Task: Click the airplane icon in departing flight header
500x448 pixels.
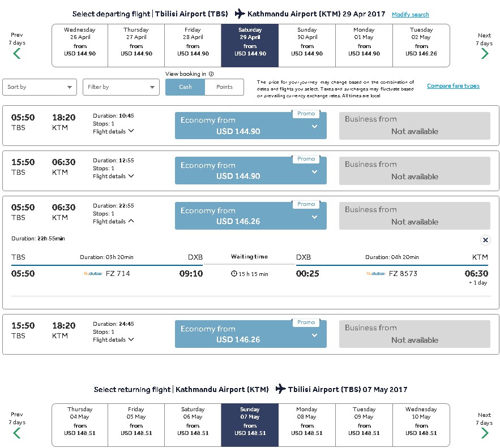Action: point(240,14)
